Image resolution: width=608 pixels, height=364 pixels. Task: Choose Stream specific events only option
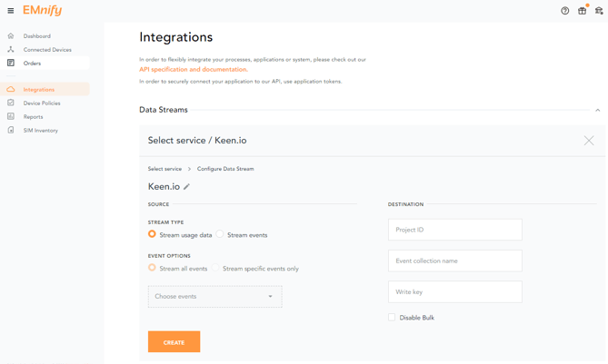pos(215,268)
